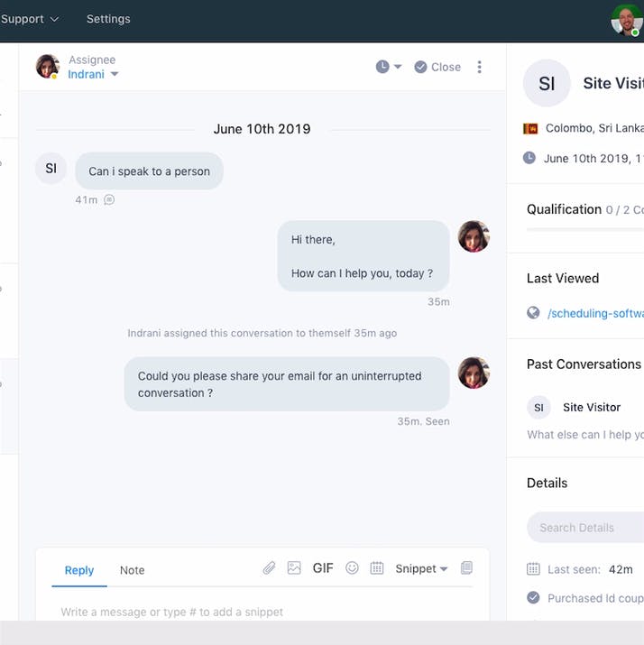Open the /scheduling-software last viewed link
The height and width of the screenshot is (645, 644).
point(595,313)
